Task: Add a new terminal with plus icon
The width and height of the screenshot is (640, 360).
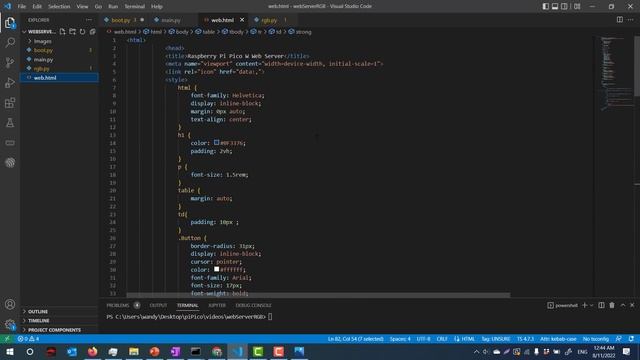Action: click(x=584, y=305)
